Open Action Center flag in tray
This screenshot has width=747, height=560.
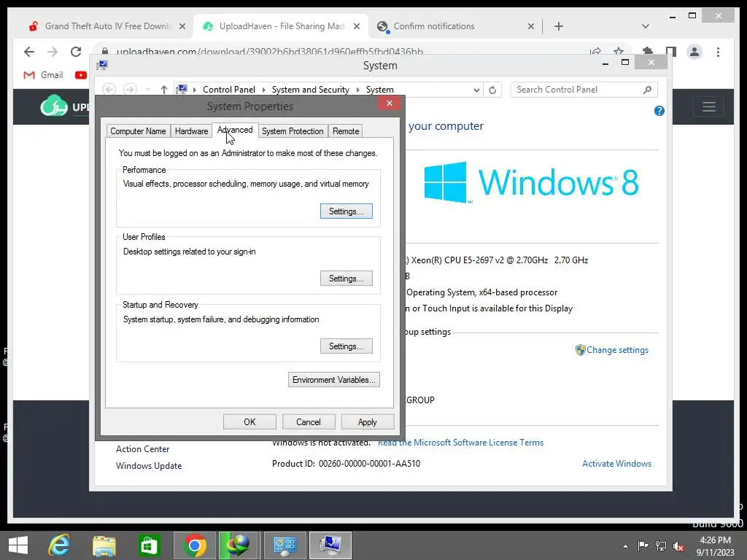(x=643, y=545)
